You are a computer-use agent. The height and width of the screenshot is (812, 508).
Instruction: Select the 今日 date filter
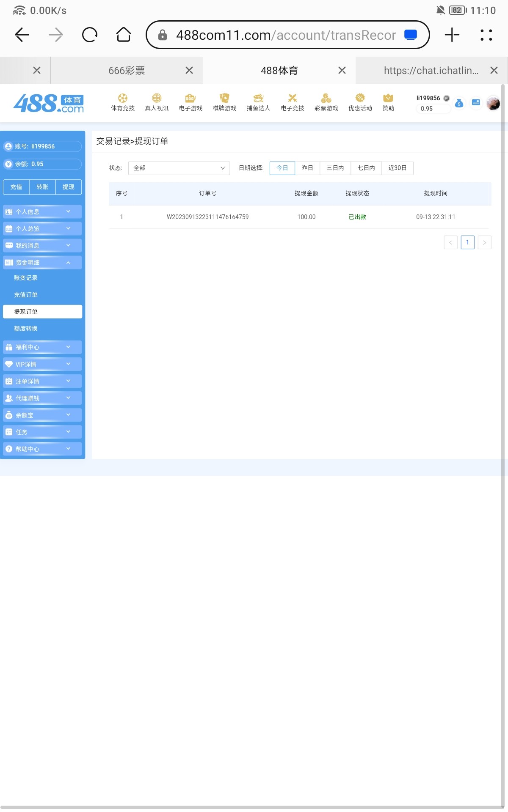(282, 168)
